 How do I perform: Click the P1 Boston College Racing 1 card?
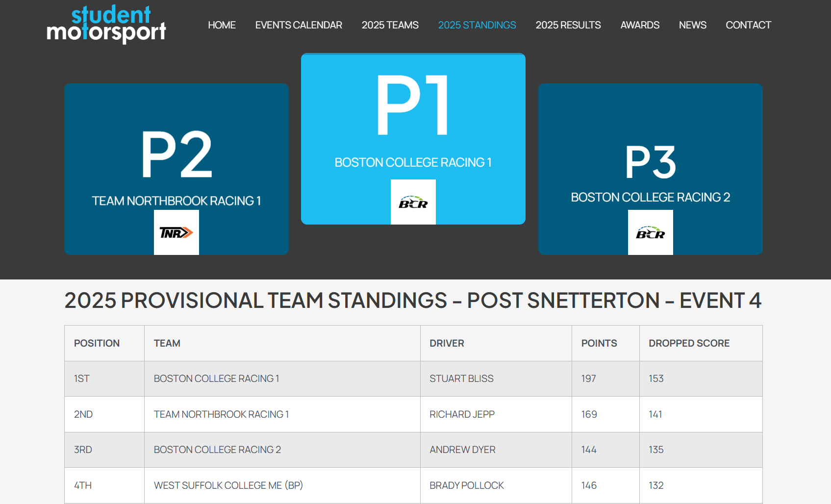tap(413, 139)
